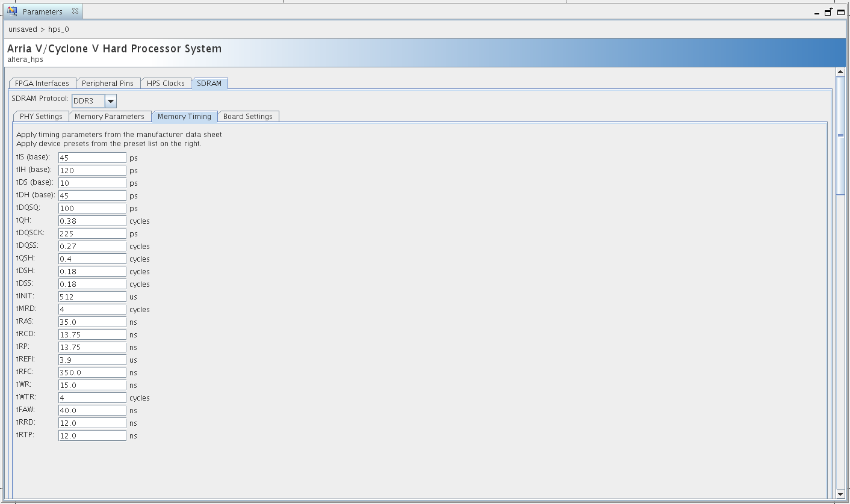850x504 pixels.
Task: Click the 'Apply device presets' instruction line
Action: (x=109, y=144)
